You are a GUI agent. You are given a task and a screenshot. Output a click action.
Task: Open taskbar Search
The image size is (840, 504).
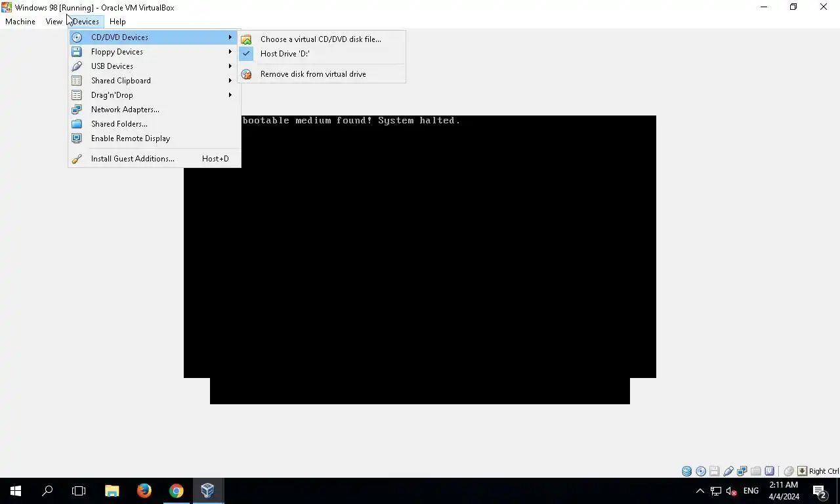tap(47, 491)
